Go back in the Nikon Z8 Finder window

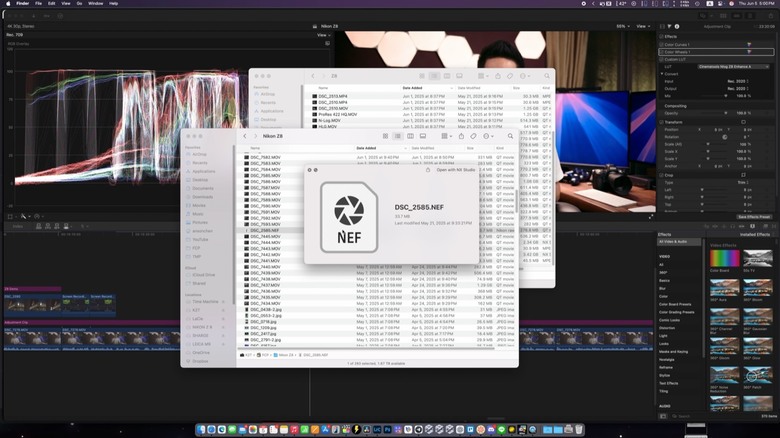coord(245,136)
